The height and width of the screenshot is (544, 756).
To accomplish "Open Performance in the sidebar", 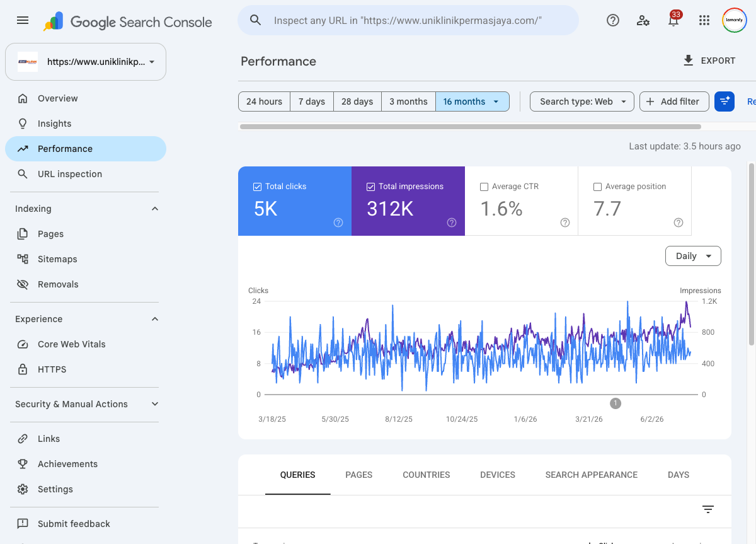I will click(86, 149).
